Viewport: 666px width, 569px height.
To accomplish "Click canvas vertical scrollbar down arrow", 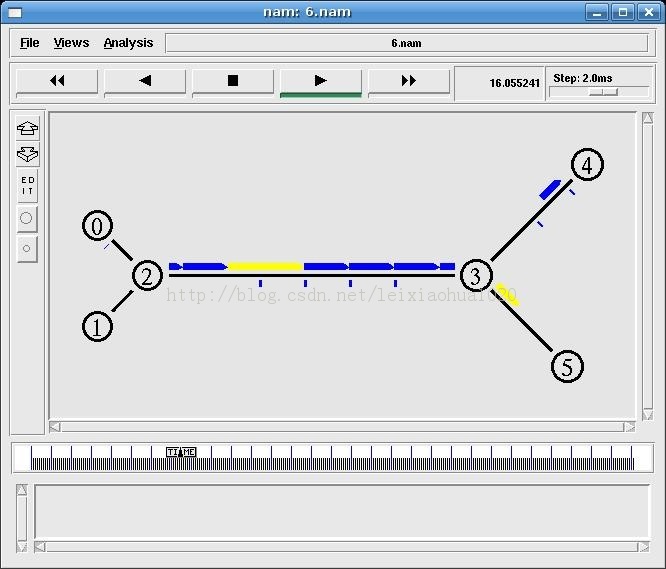I will coord(648,414).
